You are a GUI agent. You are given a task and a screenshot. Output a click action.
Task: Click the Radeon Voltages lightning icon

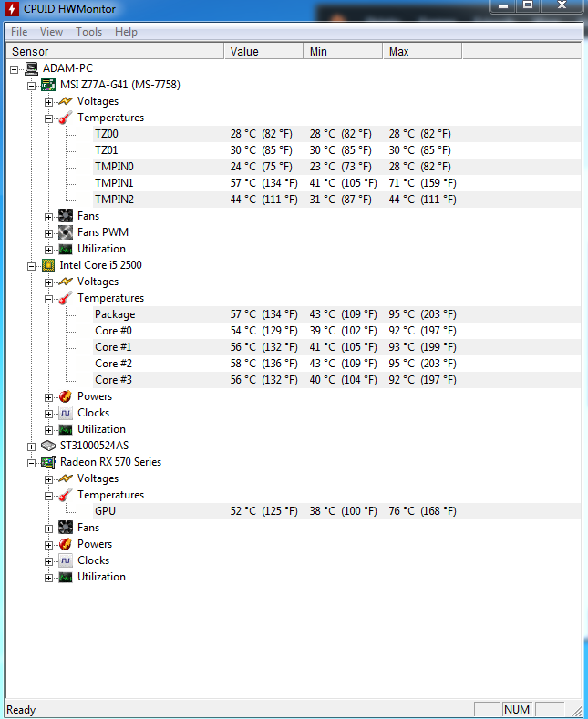pos(66,478)
